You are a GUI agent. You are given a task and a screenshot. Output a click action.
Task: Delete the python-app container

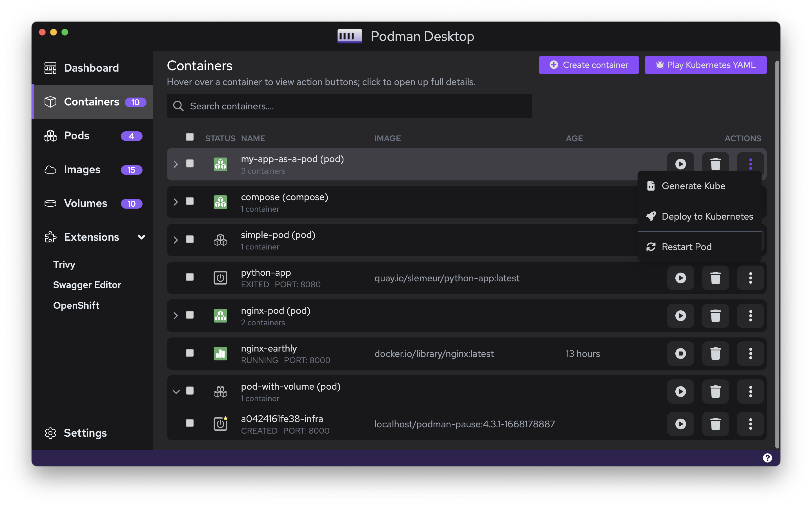[715, 278]
